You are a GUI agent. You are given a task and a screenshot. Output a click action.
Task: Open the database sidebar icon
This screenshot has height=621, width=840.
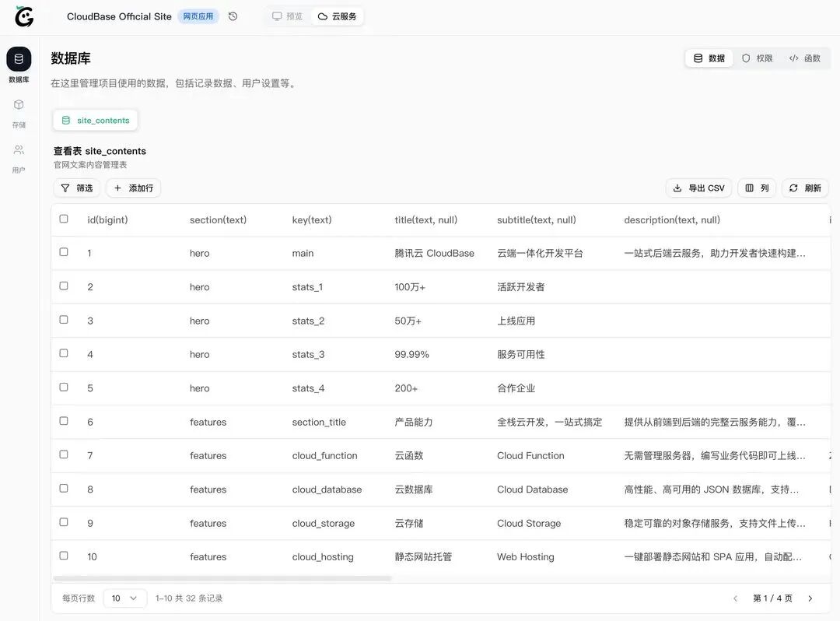point(19,59)
